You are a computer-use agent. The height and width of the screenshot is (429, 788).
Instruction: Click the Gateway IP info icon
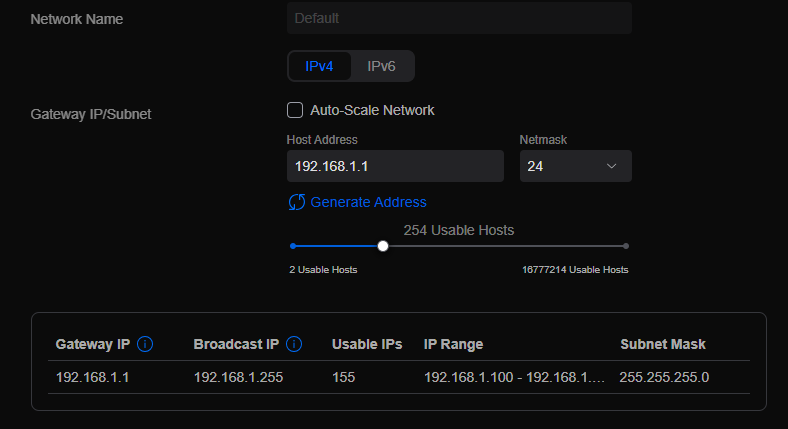pyautogui.click(x=145, y=344)
